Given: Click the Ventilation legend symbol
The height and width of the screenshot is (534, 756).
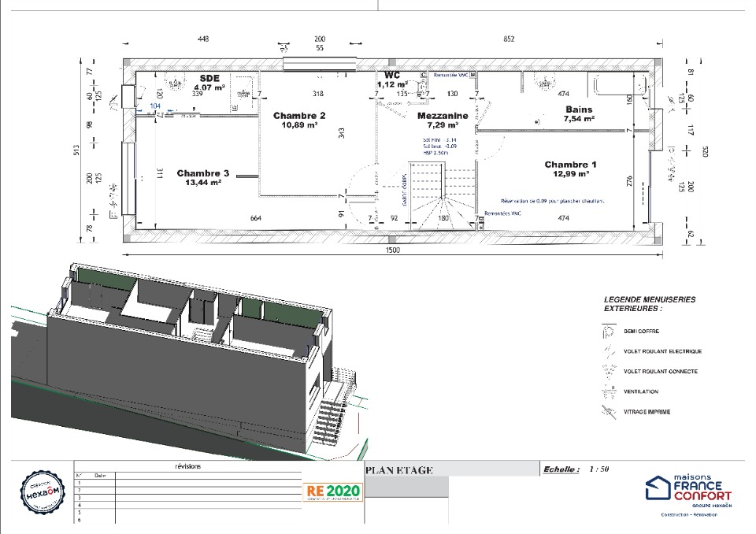Looking at the screenshot, I should click(608, 391).
